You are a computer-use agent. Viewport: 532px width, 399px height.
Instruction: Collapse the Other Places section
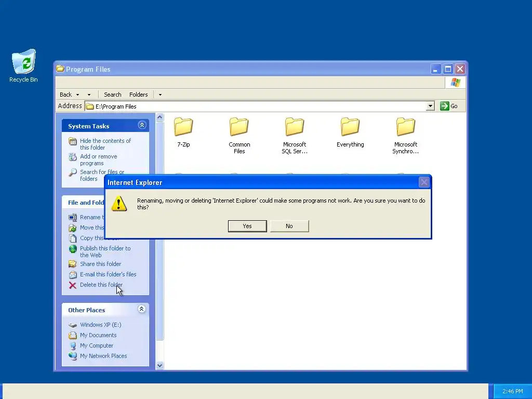[142, 309]
